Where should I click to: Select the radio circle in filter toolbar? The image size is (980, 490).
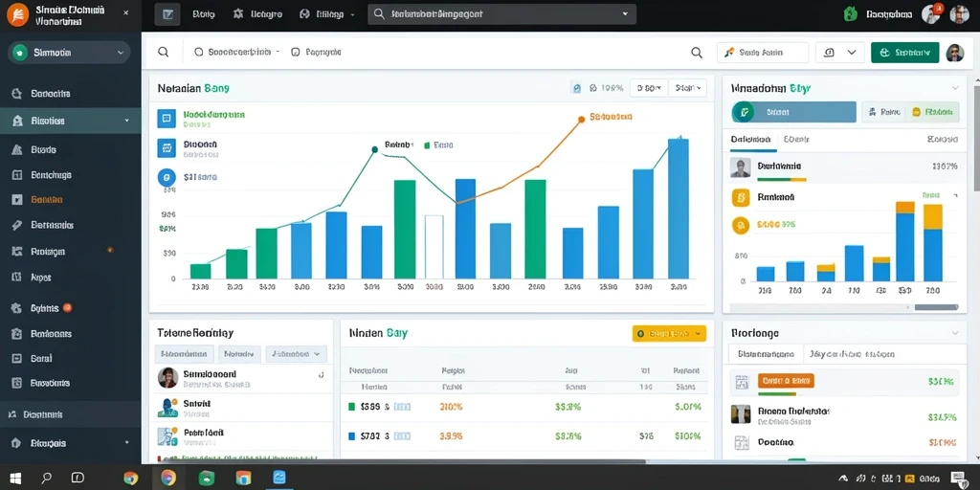click(199, 53)
